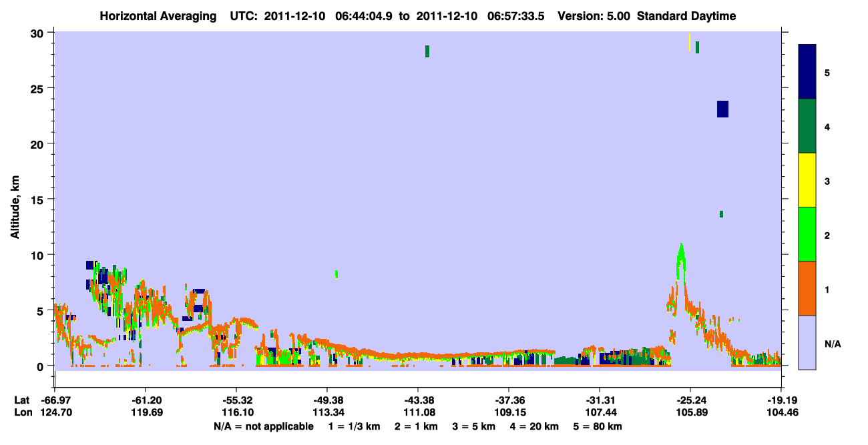Click the thin yellow streak near 29 km
Image resolution: width=868 pixels, height=445 pixels.
click(x=689, y=42)
